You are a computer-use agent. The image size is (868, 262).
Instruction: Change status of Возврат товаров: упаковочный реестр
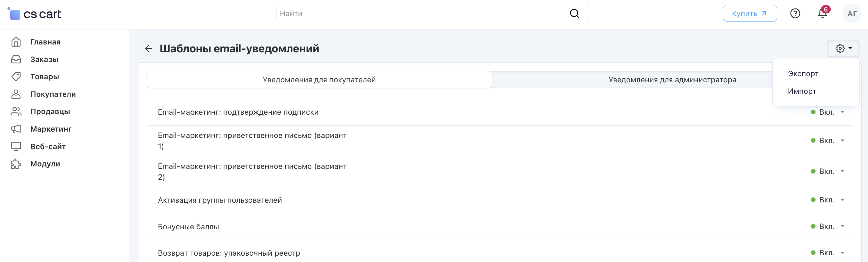[x=827, y=253]
